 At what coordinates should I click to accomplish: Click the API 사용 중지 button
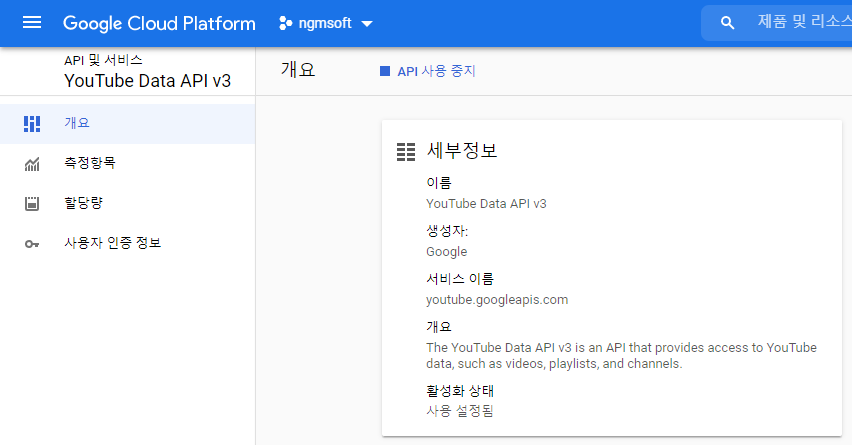pyautogui.click(x=428, y=71)
